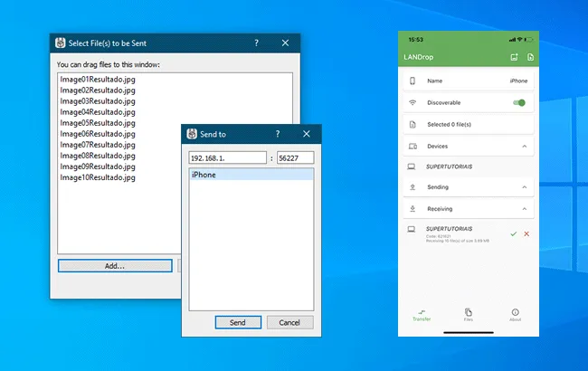
Task: Click the Cancel button in Send to dialog
Action: coord(289,322)
